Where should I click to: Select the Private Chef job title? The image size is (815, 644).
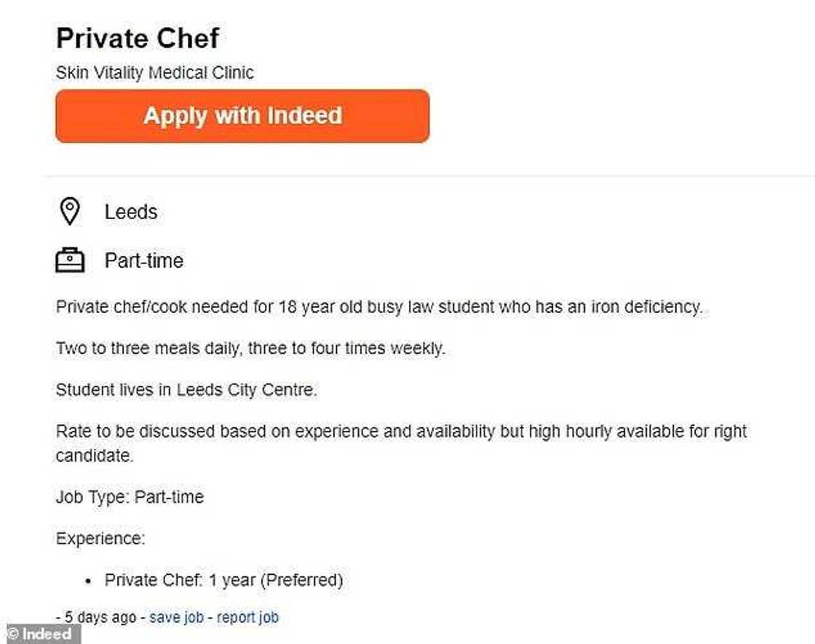(137, 38)
